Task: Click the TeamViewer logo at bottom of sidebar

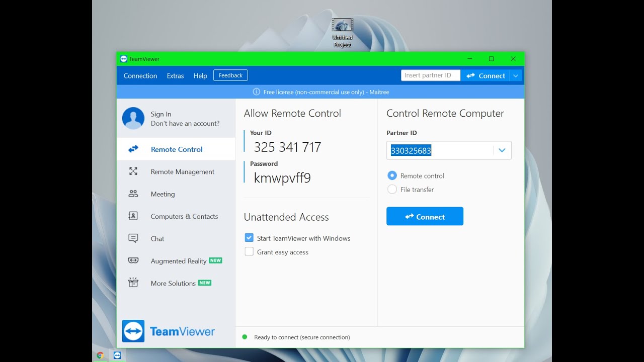Action: pos(169,331)
